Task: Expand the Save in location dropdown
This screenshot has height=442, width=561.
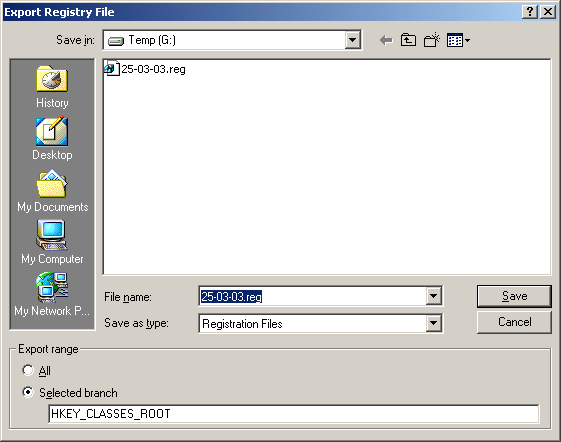Action: click(x=352, y=40)
